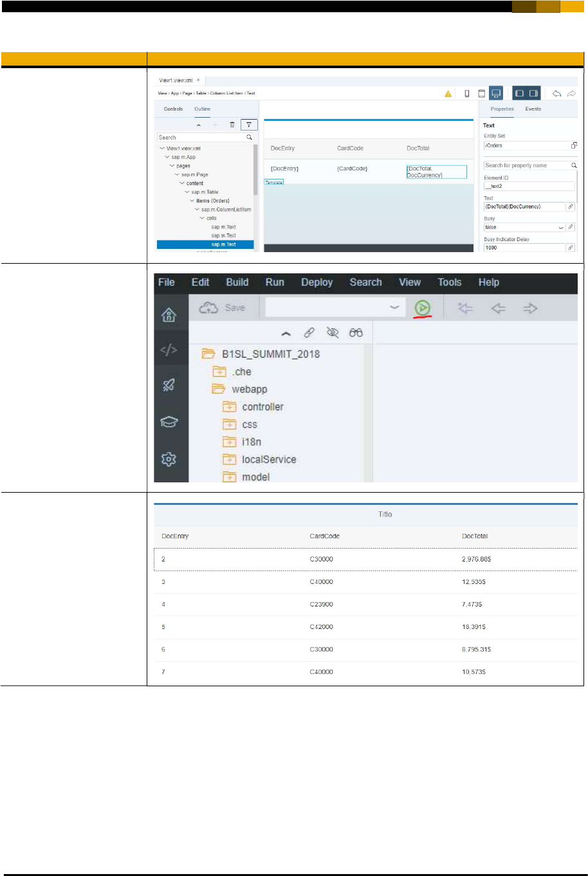Click the warning triangle icon
588x876 pixels.
coord(448,94)
